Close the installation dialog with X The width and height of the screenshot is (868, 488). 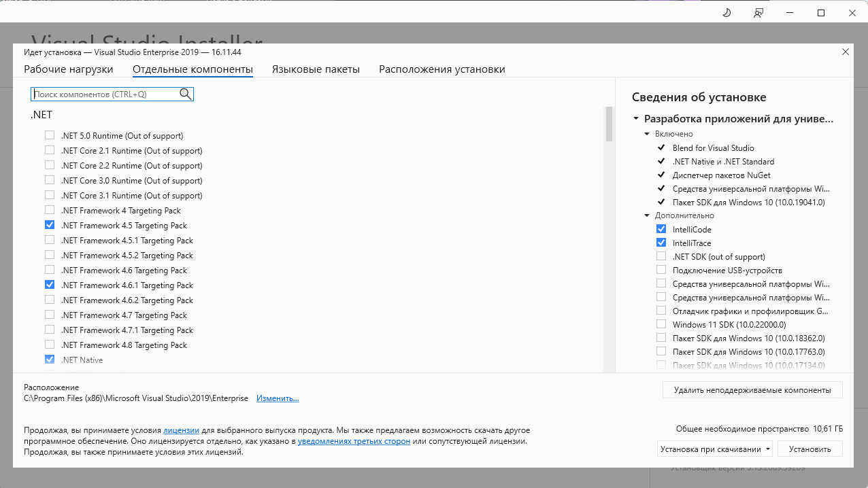tap(846, 52)
